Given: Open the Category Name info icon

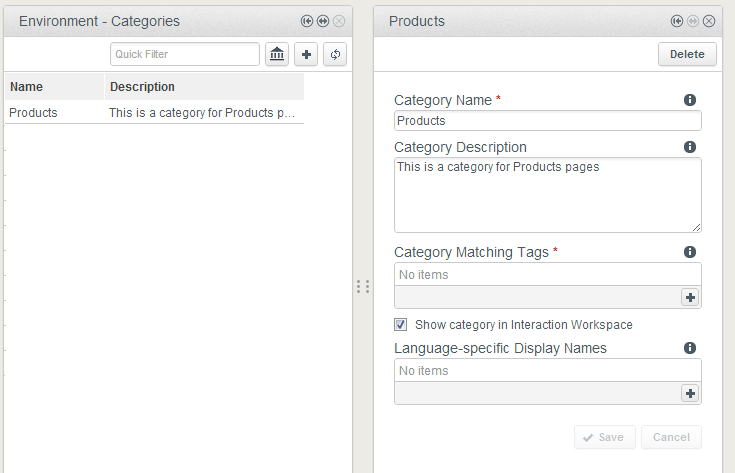Looking at the screenshot, I should (x=690, y=100).
